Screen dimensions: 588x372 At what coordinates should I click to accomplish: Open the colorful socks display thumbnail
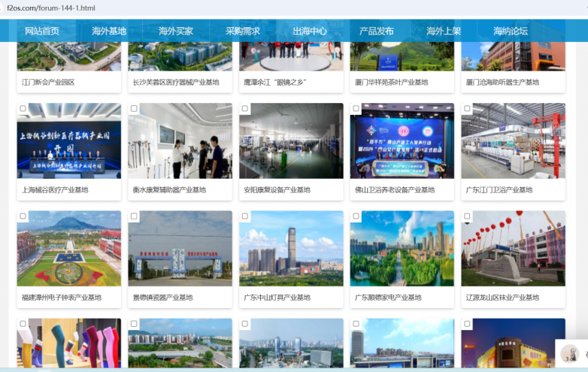[x=69, y=343]
